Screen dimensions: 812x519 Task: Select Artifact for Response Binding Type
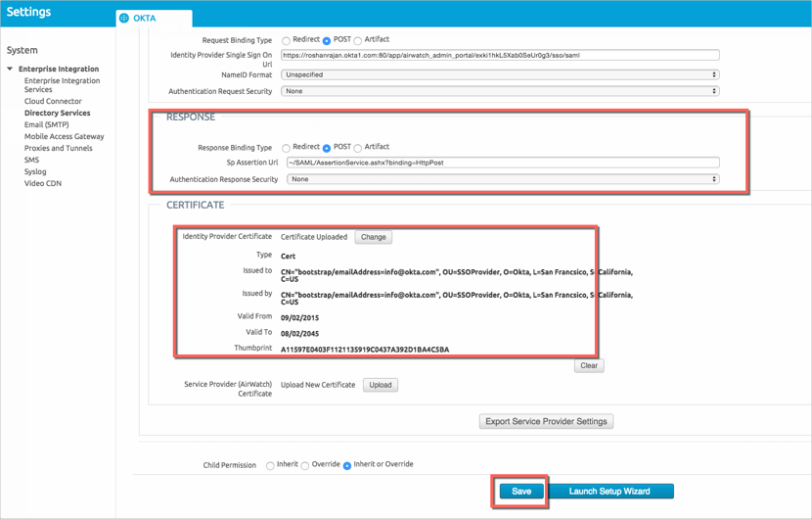[358, 148]
